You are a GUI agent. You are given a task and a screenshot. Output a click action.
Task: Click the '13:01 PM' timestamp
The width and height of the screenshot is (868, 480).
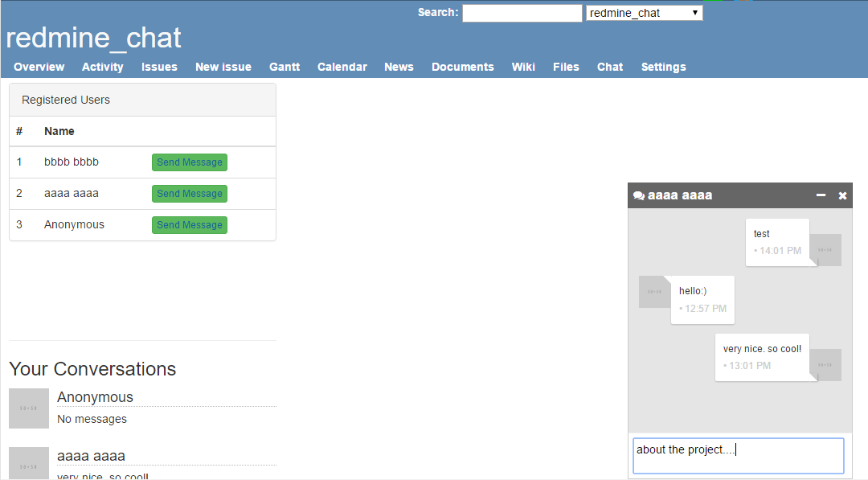(x=750, y=365)
